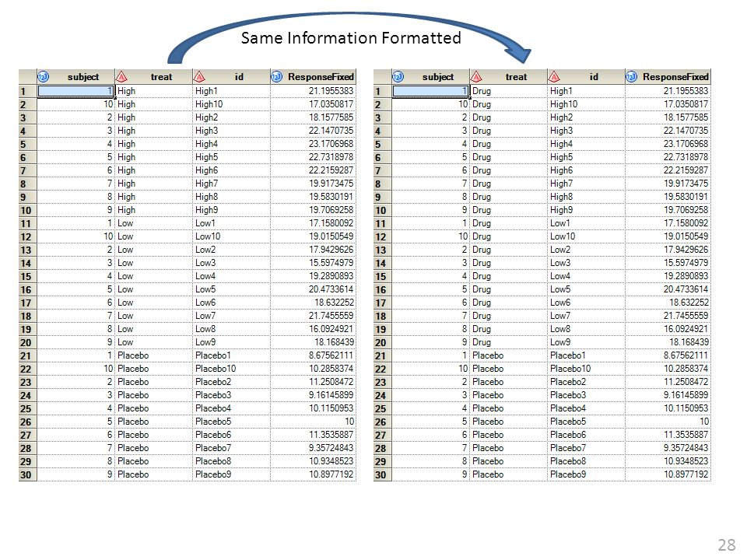The image size is (747, 560).
Task: Click High3 id cell in right table
Action: pos(586,131)
